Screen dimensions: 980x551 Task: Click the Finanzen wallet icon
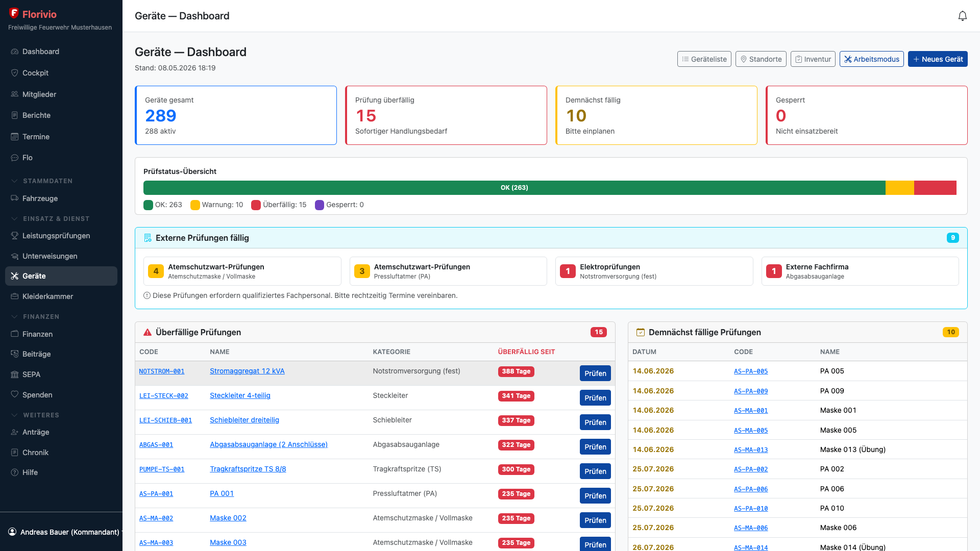point(15,334)
